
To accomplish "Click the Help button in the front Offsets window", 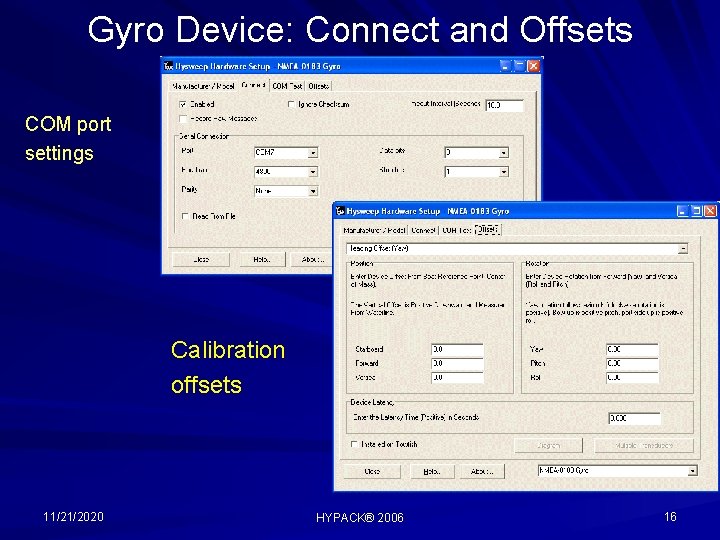I will [432, 471].
